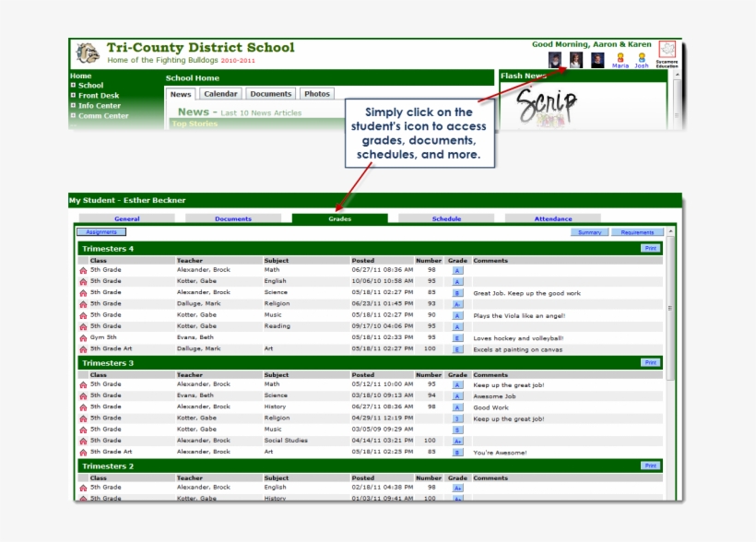Open the Trimesters 4 Science row class icon

point(83,293)
